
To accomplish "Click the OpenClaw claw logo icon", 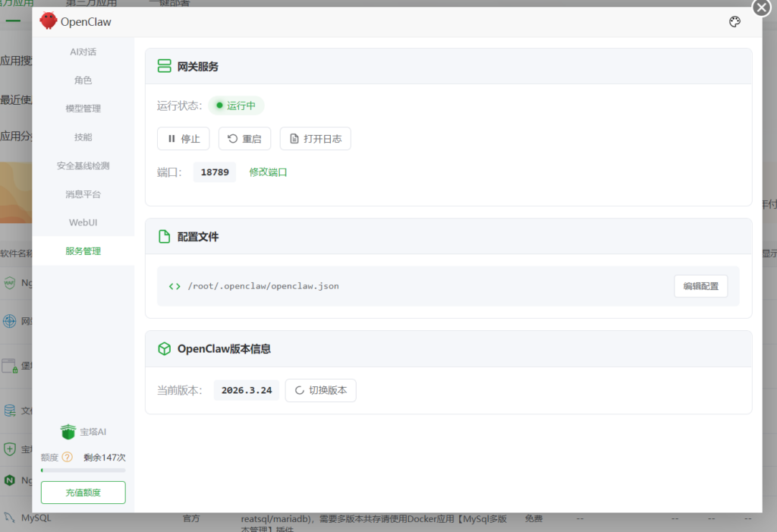I will tap(47, 21).
